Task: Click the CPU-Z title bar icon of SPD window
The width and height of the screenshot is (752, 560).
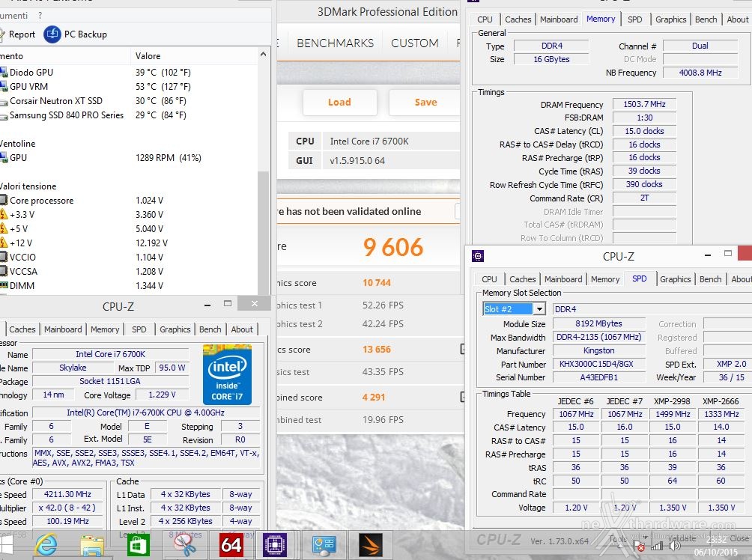Action: (478, 256)
